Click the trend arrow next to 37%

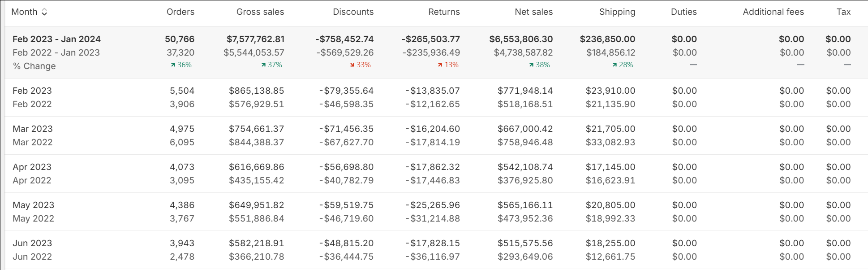(263, 65)
